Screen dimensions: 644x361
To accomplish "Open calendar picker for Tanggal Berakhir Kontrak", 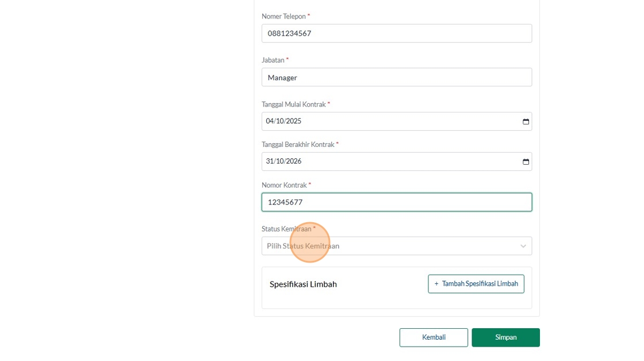I will [x=526, y=162].
